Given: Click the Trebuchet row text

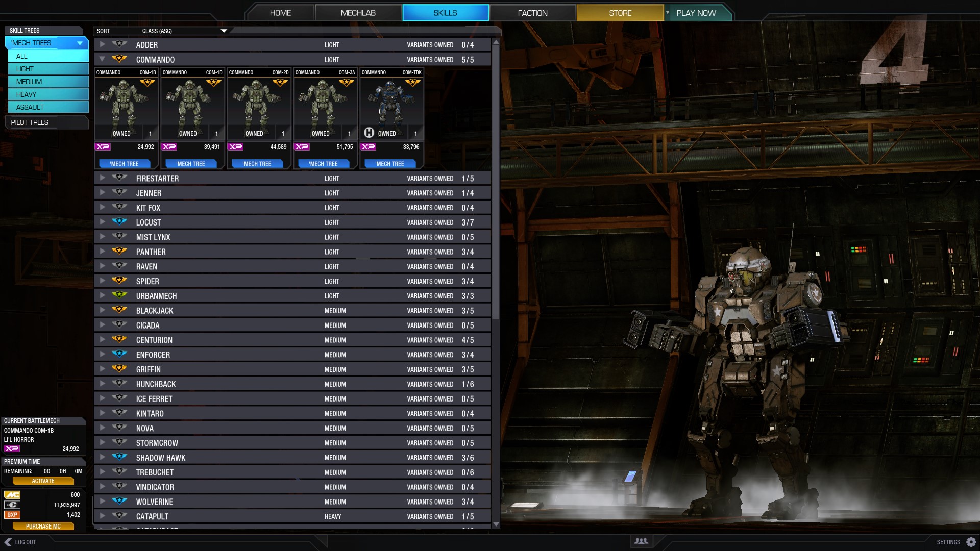Looking at the screenshot, I should point(155,472).
